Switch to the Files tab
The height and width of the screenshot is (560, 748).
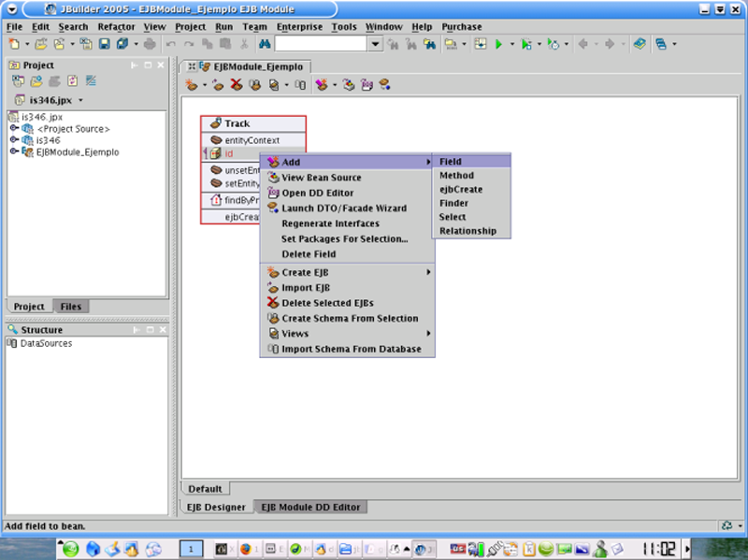coord(70,307)
